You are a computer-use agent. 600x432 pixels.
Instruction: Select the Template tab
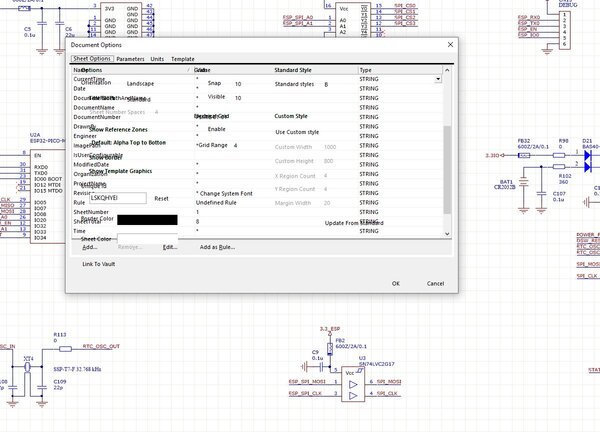[183, 59]
